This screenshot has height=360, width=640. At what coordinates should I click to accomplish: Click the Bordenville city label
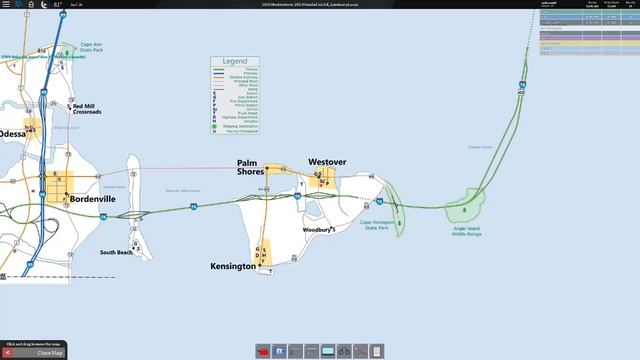[x=93, y=199]
